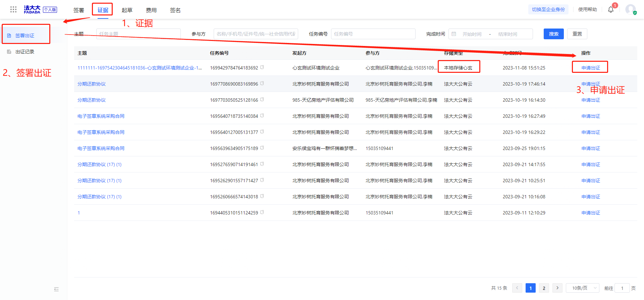Open the 证据 tab
This screenshot has height=300, width=644.
coord(103,10)
